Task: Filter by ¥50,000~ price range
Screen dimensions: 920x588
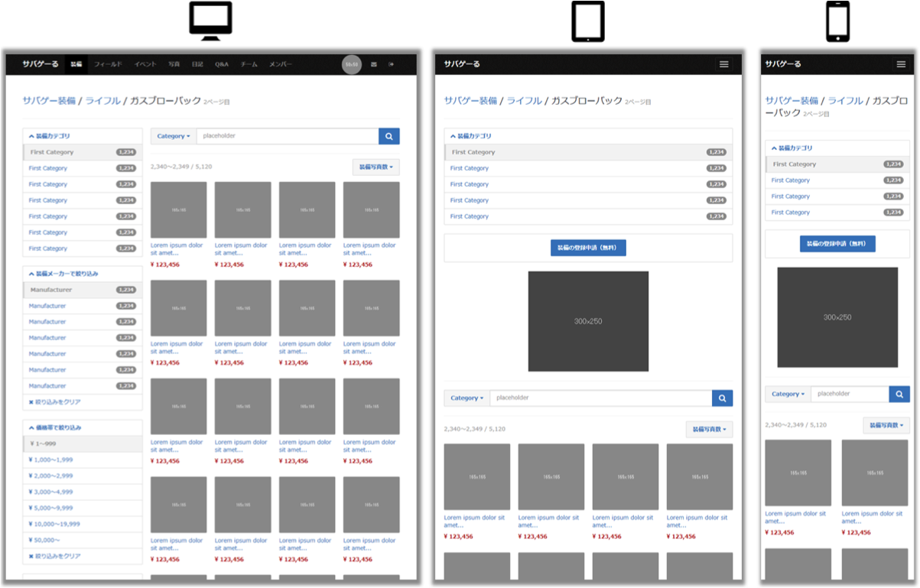Action: coord(83,541)
